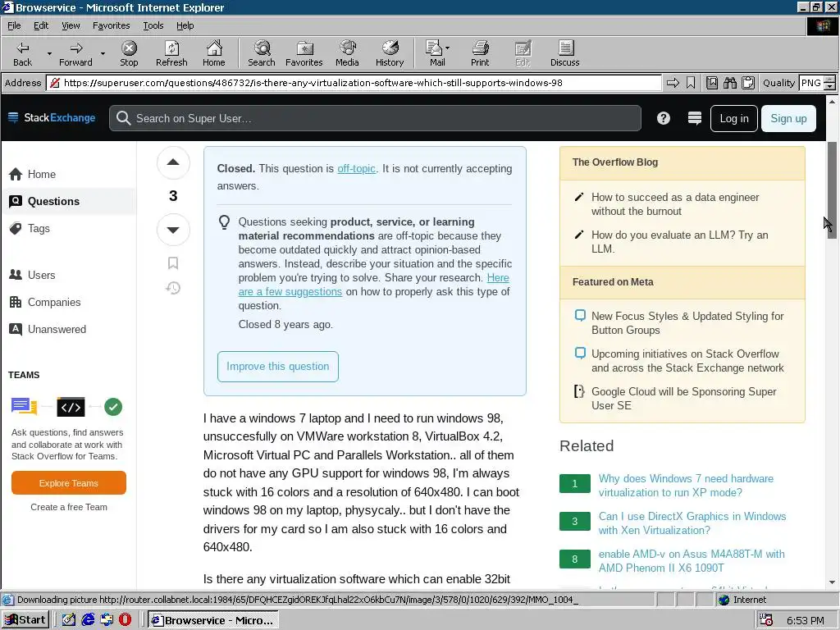Open the Edit menu
The image size is (840, 630).
click(x=41, y=25)
